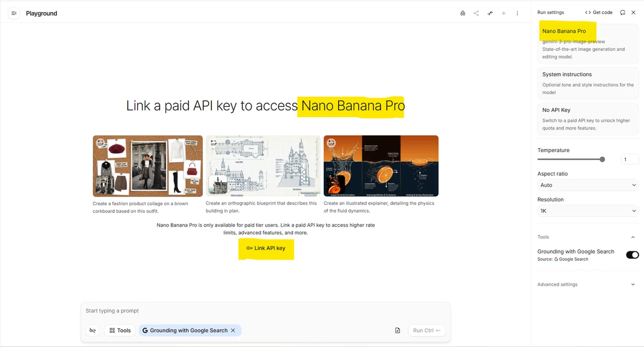This screenshot has width=644, height=347.
Task: Click the 'Create an illustrated explainer' caption
Action: [x=379, y=207]
